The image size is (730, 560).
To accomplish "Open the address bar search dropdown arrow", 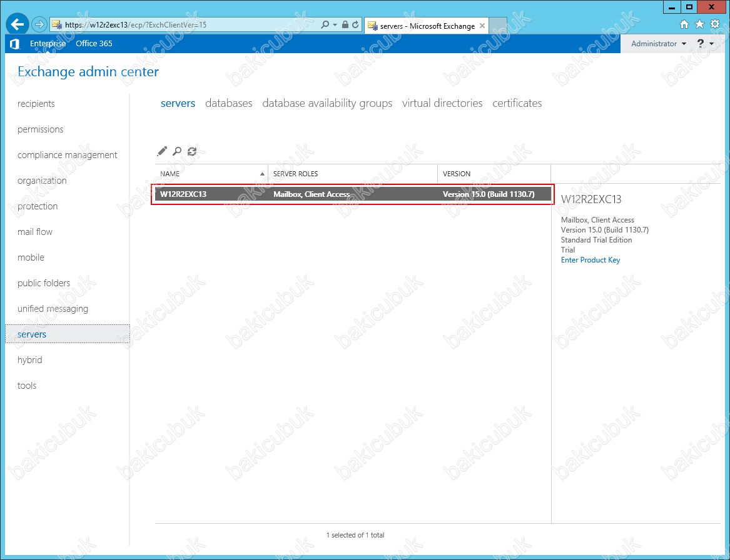I will pyautogui.click(x=335, y=24).
